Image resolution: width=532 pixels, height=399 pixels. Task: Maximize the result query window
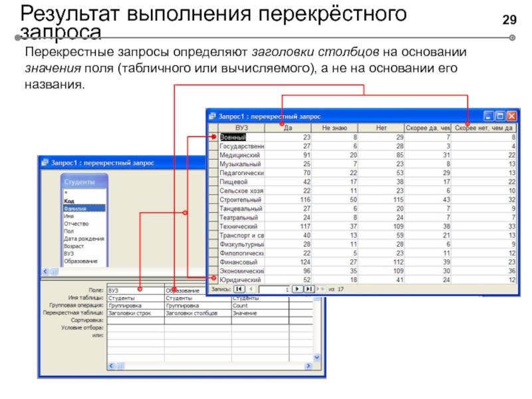click(x=500, y=116)
